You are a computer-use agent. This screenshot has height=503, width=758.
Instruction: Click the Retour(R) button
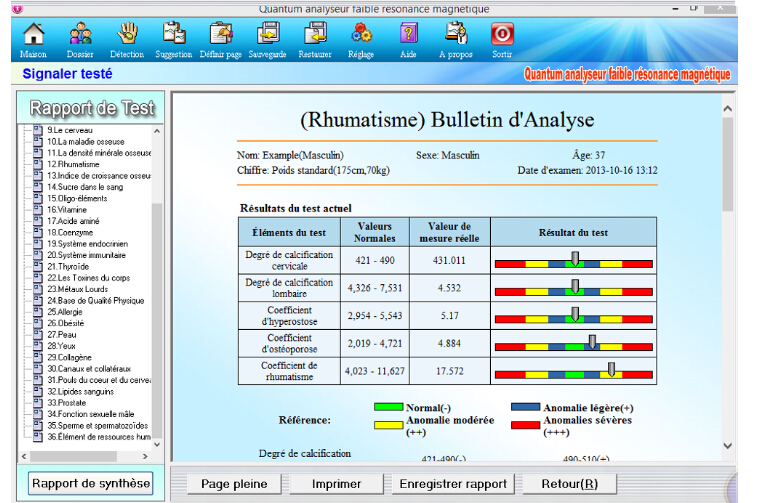point(569,484)
